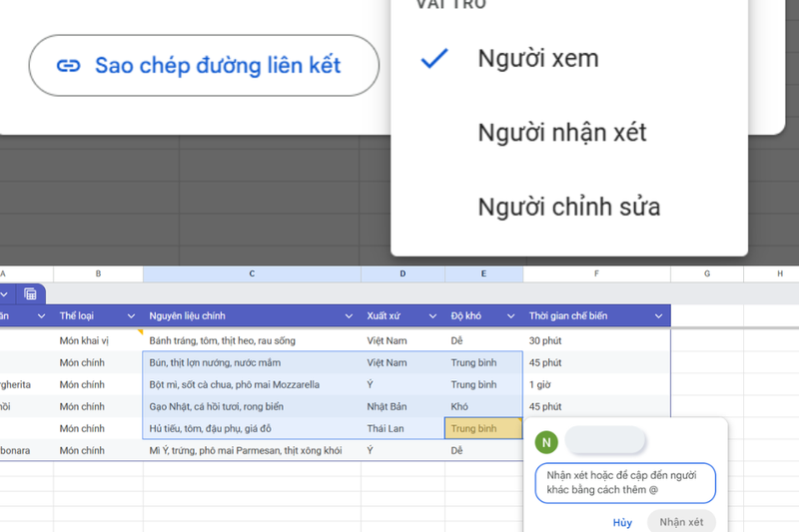Open the Nguyên liệu chính filter dropdown
Screen dimensions: 799x532
(x=349, y=316)
